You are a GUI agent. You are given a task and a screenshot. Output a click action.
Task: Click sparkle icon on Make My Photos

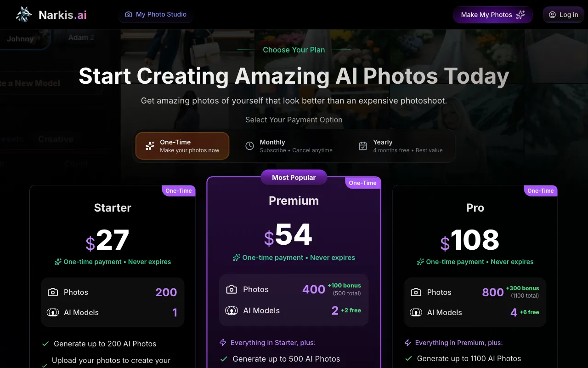pyautogui.click(x=520, y=15)
